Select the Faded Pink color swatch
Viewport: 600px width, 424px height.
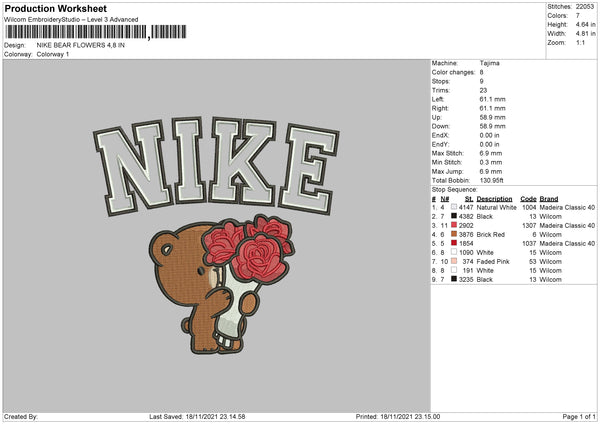coord(454,261)
